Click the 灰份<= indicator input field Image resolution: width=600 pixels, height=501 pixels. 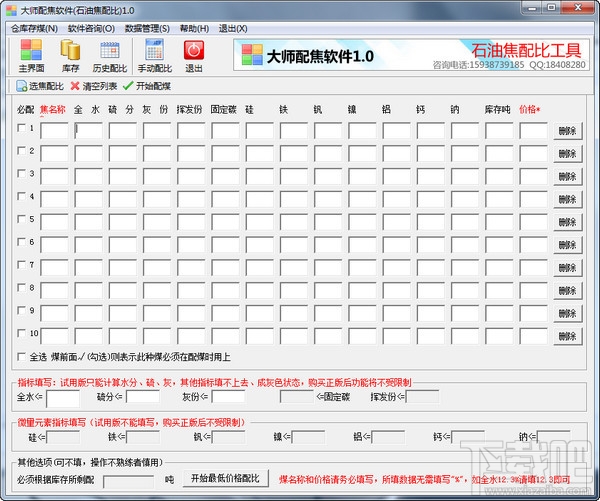[228, 397]
